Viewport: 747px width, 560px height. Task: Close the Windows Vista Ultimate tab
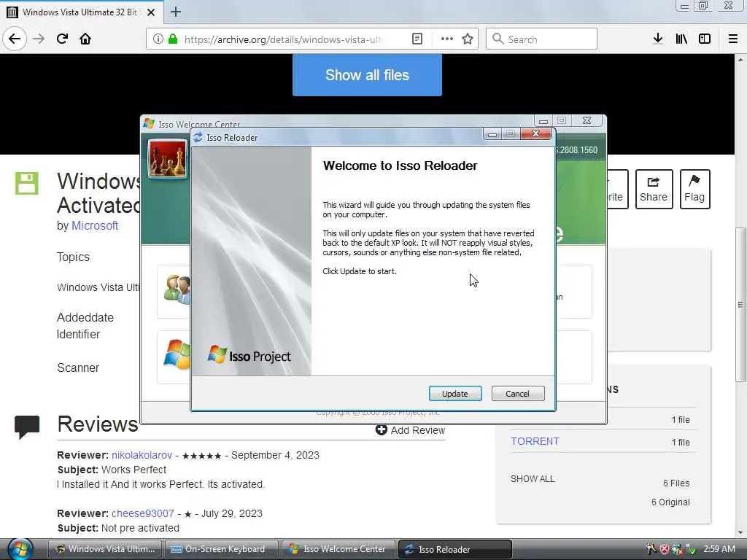click(x=151, y=12)
